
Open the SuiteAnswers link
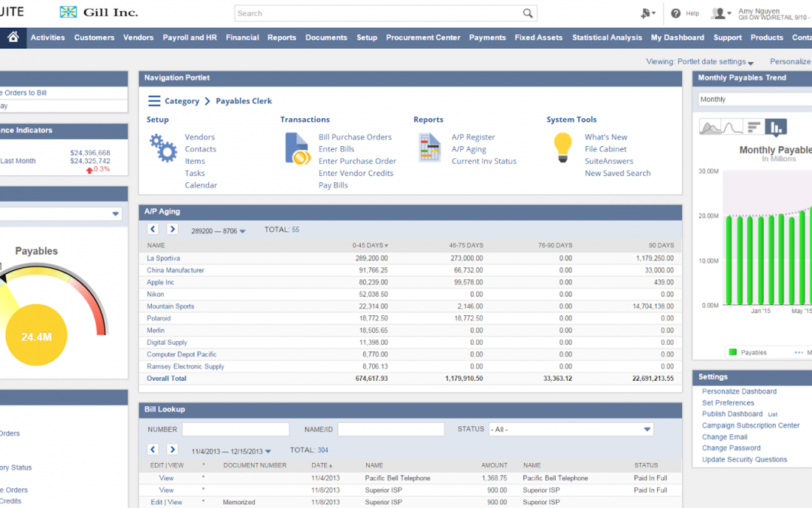click(x=609, y=161)
